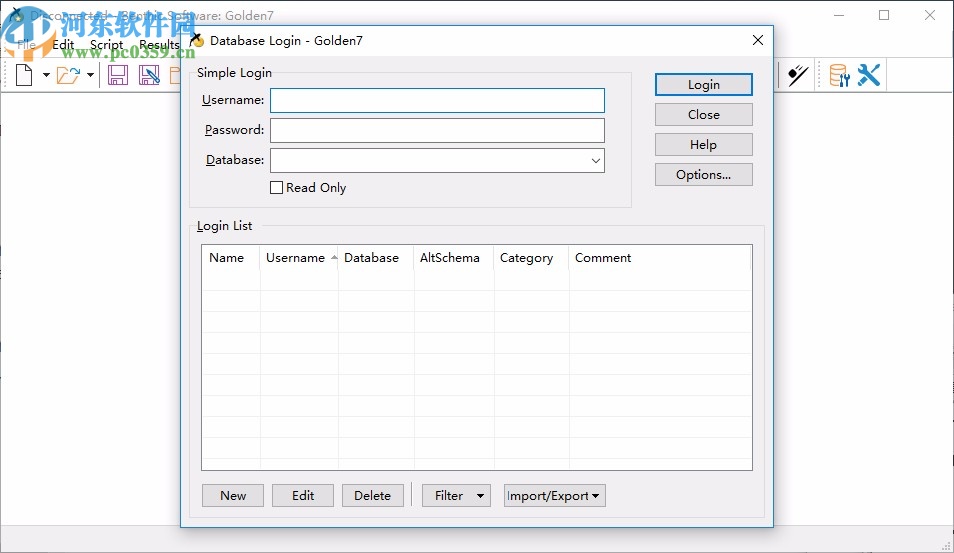Click the New button under Login List
The width and height of the screenshot is (954, 553).
233,496
